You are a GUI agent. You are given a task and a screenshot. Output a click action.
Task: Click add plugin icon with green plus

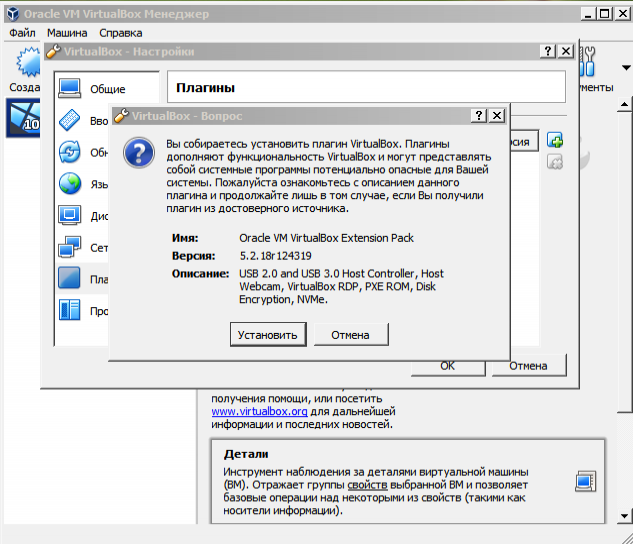click(555, 140)
